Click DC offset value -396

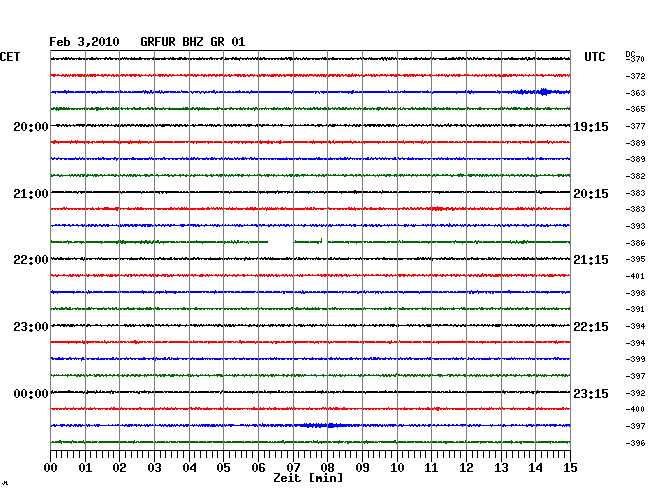pyautogui.click(x=635, y=443)
